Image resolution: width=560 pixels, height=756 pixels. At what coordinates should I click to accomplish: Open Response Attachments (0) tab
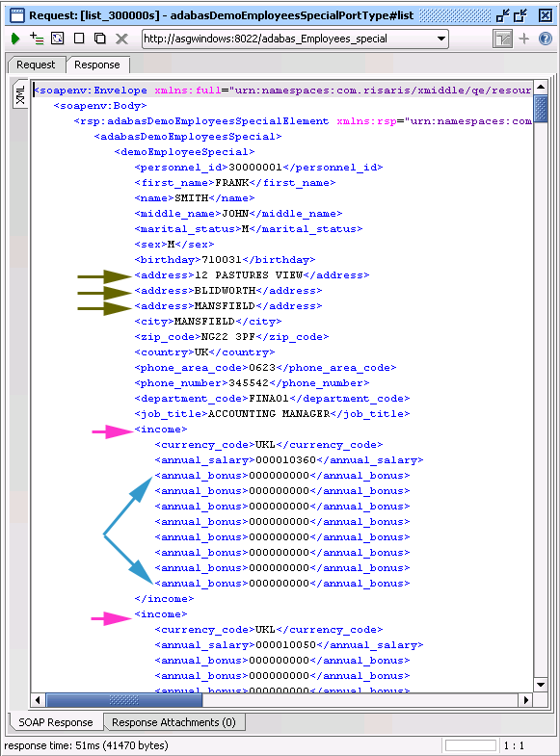coord(173,722)
